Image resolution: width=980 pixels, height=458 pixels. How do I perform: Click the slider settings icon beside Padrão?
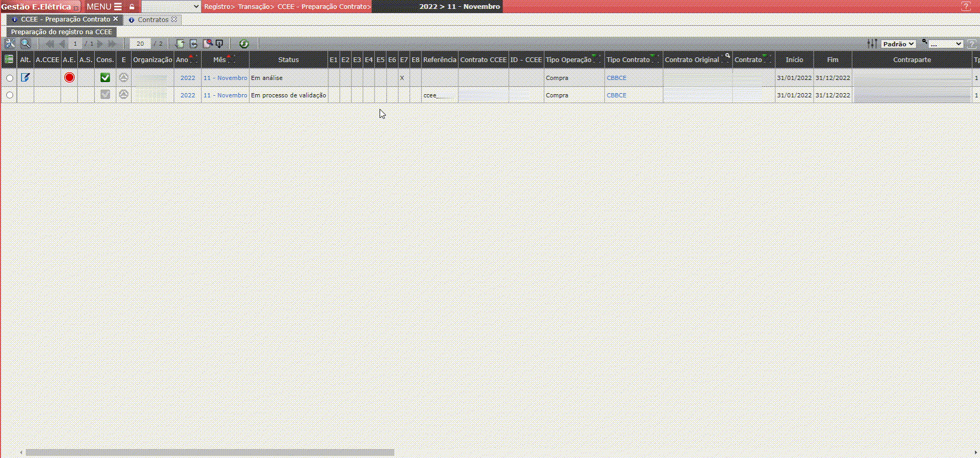pos(872,44)
